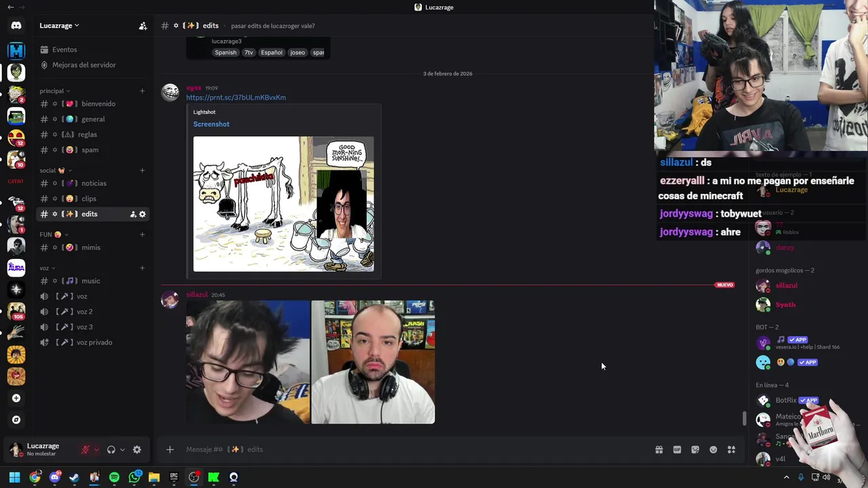Screen dimensions: 868x488
Task: Add channel to principal category
Action: click(x=142, y=91)
